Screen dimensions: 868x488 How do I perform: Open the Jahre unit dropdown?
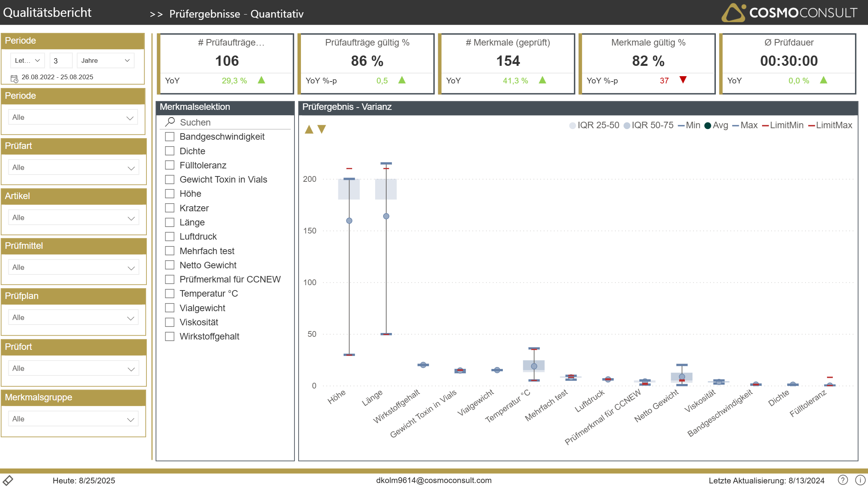106,60
